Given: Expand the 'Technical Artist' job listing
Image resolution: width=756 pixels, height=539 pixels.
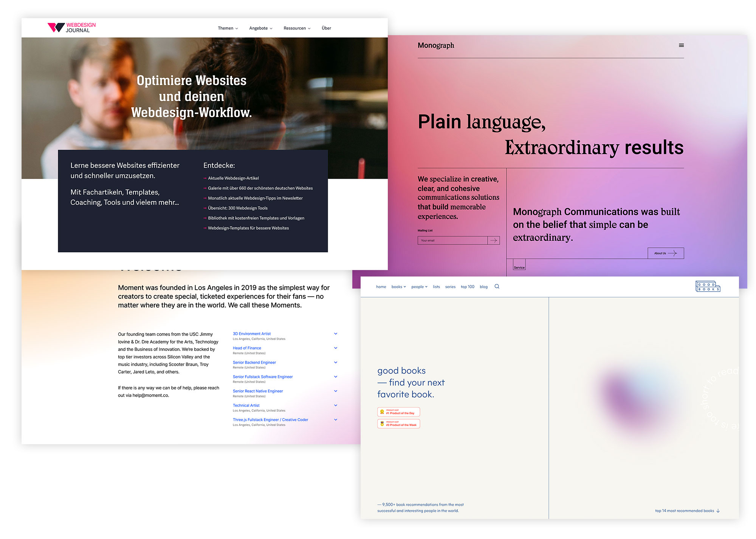Looking at the screenshot, I should 336,405.
